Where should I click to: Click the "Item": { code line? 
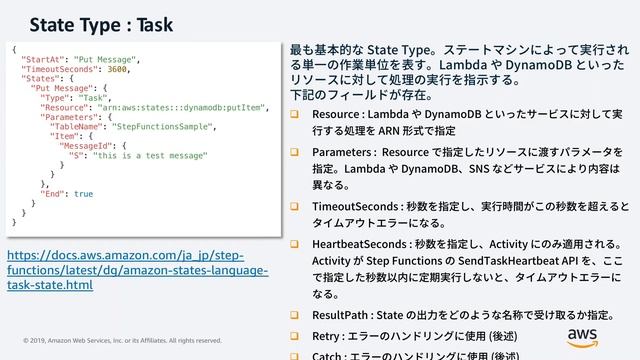[71, 136]
